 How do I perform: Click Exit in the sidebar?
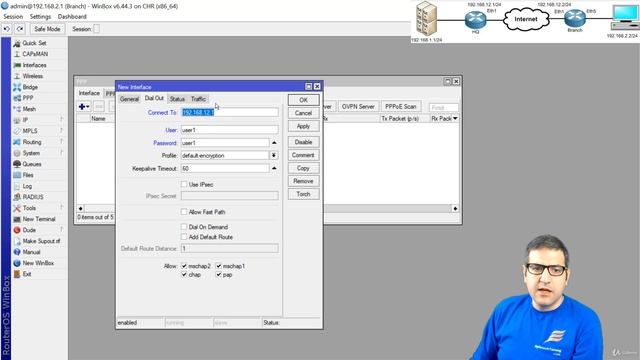click(x=27, y=274)
